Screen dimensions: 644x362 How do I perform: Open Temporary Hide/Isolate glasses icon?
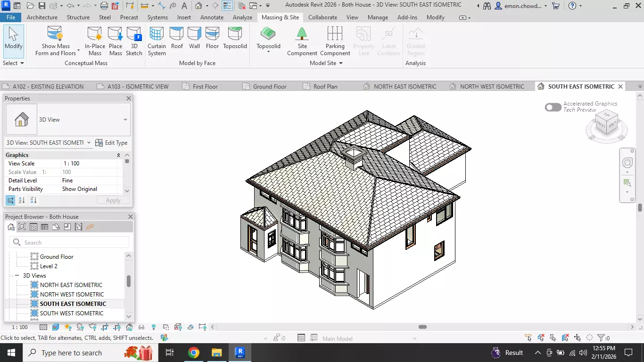pyautogui.click(x=141, y=327)
